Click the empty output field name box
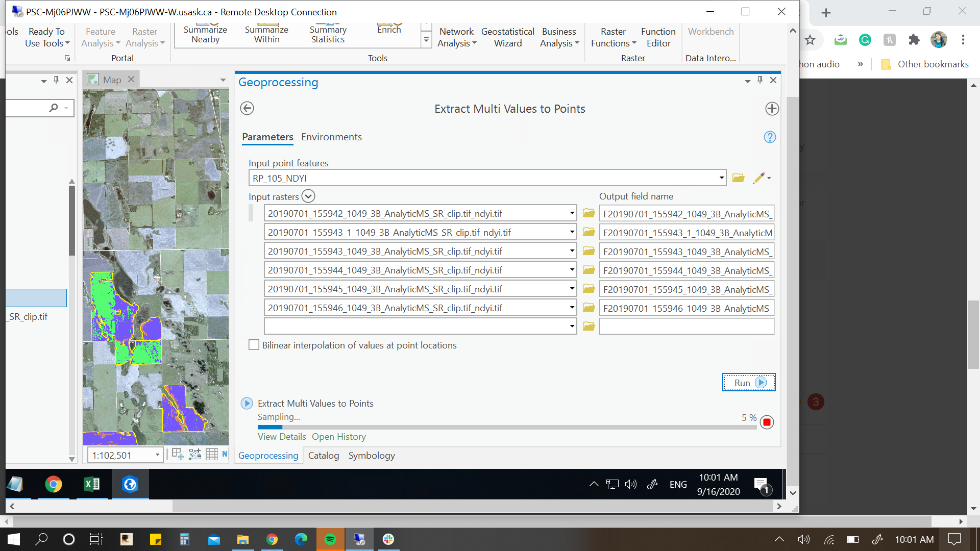Image resolution: width=980 pixels, height=551 pixels. point(686,326)
